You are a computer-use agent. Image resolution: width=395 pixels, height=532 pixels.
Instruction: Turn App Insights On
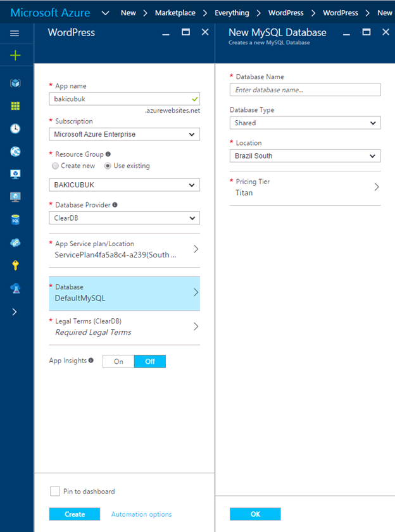(118, 361)
